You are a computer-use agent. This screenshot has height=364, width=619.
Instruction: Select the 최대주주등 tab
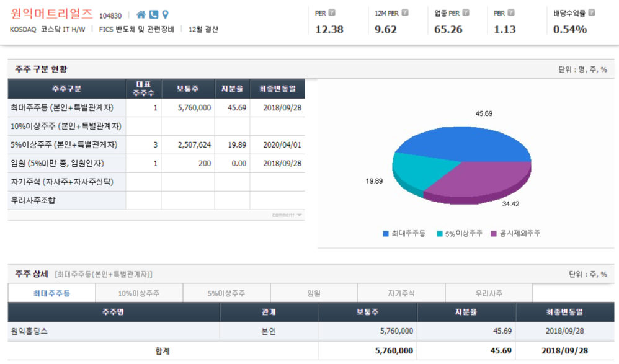(x=51, y=293)
